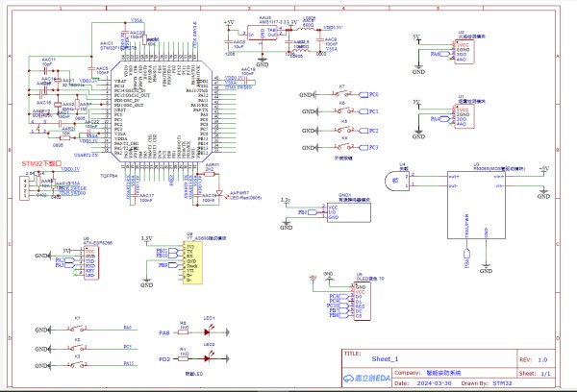The image size is (577, 392).
Task: Click the PA15 net label on K3 wire
Action: pyautogui.click(x=129, y=363)
